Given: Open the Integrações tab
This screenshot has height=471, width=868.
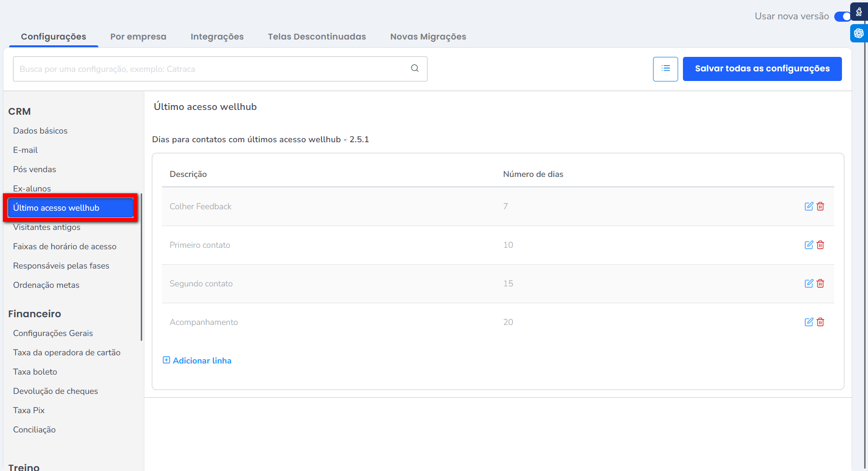Looking at the screenshot, I should pyautogui.click(x=217, y=37).
